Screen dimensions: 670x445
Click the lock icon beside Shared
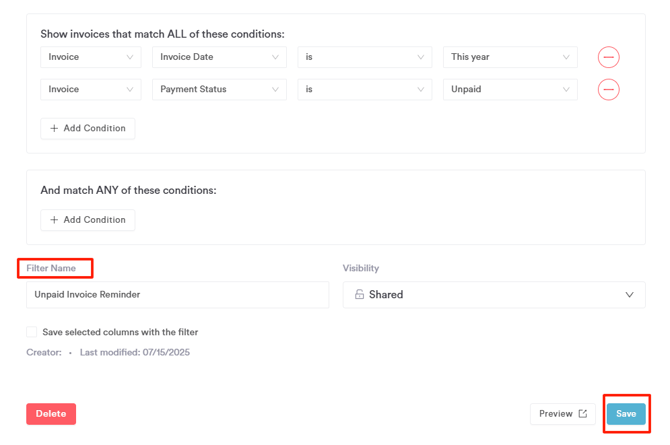[359, 294]
